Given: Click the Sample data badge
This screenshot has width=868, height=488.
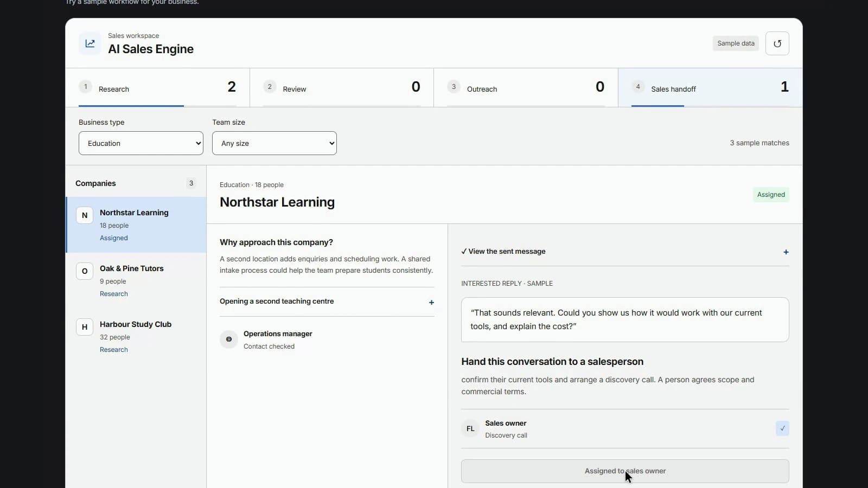Looking at the screenshot, I should (736, 43).
